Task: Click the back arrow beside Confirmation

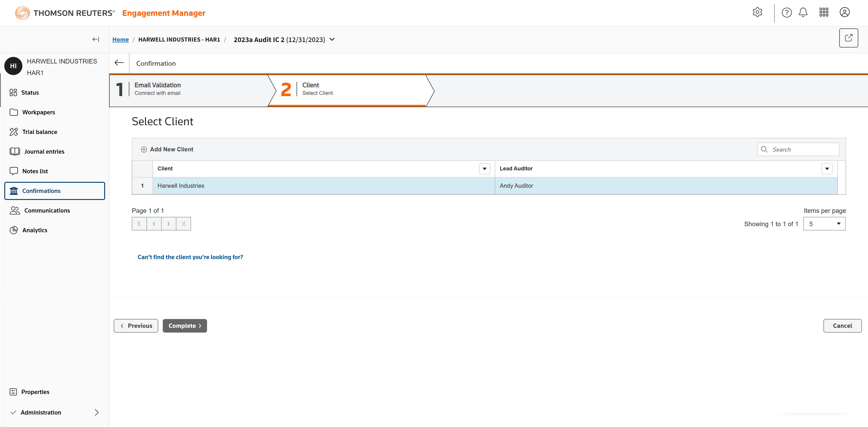Action: click(x=119, y=63)
